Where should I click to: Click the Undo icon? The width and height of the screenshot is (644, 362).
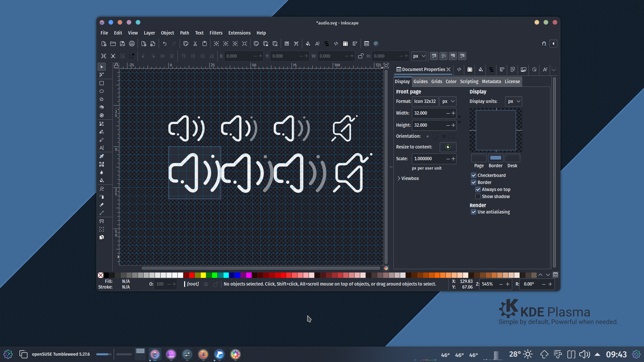pyautogui.click(x=165, y=44)
